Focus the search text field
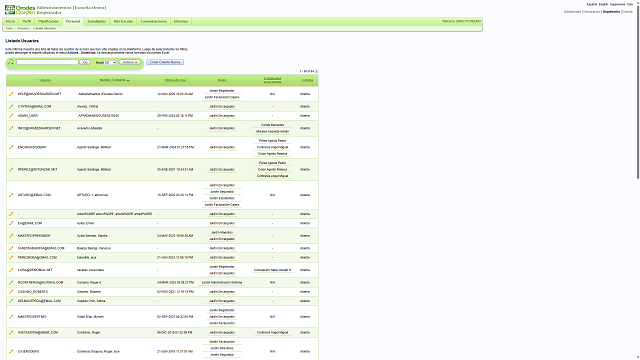This screenshot has width=640, height=360. click(x=47, y=62)
